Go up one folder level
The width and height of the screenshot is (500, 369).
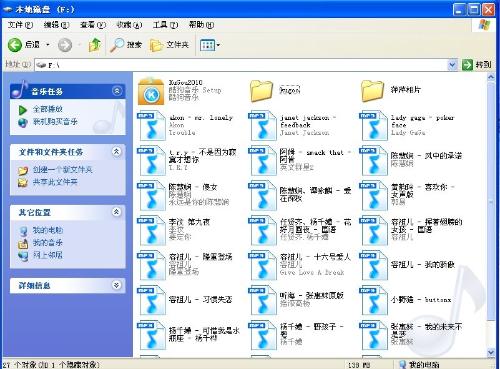click(95, 45)
